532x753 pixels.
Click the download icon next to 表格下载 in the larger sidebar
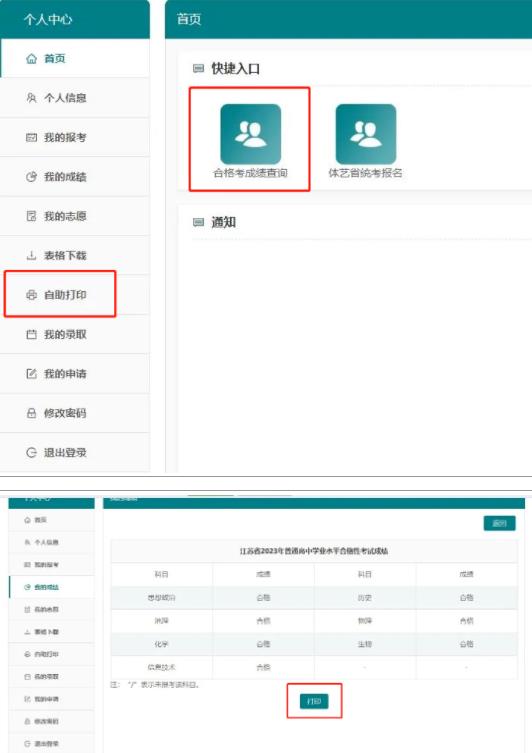pyautogui.click(x=31, y=255)
